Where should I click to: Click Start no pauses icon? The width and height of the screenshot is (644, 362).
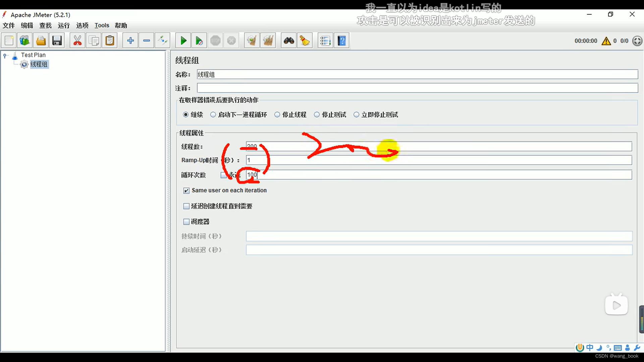pyautogui.click(x=199, y=41)
